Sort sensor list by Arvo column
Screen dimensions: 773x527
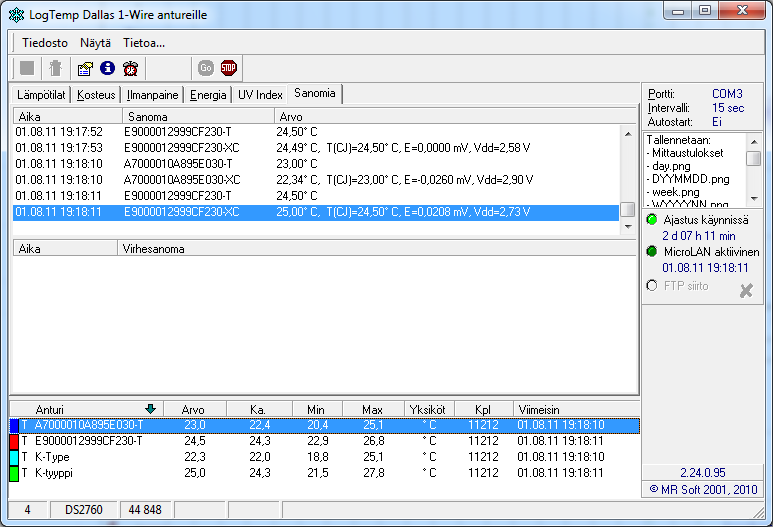pyautogui.click(x=192, y=409)
